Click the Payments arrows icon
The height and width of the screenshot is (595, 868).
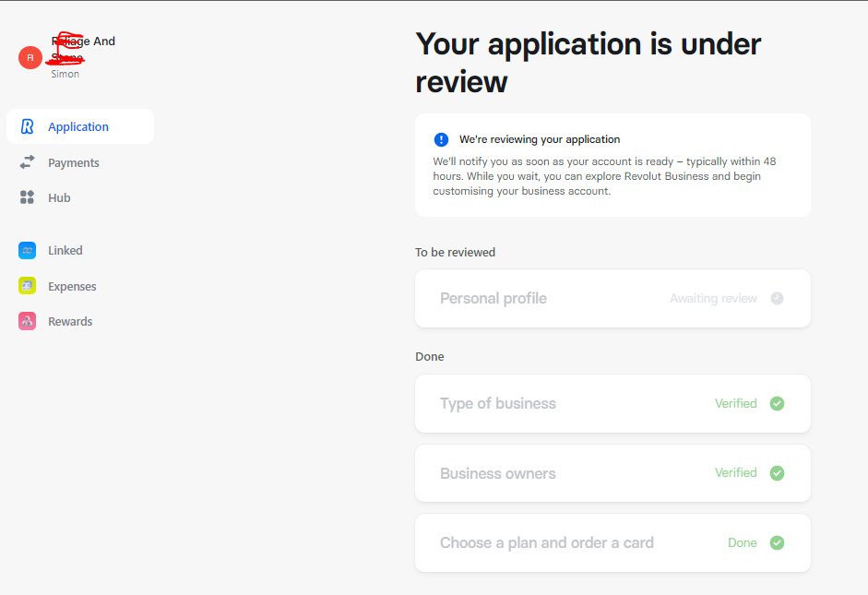[x=28, y=162]
